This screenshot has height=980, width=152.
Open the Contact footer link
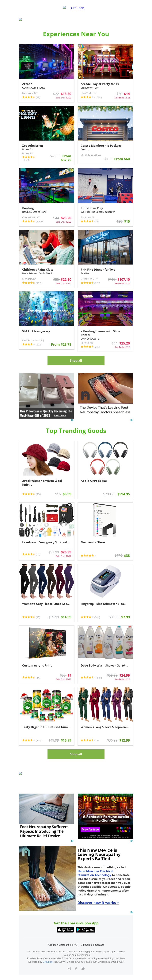point(100,945)
